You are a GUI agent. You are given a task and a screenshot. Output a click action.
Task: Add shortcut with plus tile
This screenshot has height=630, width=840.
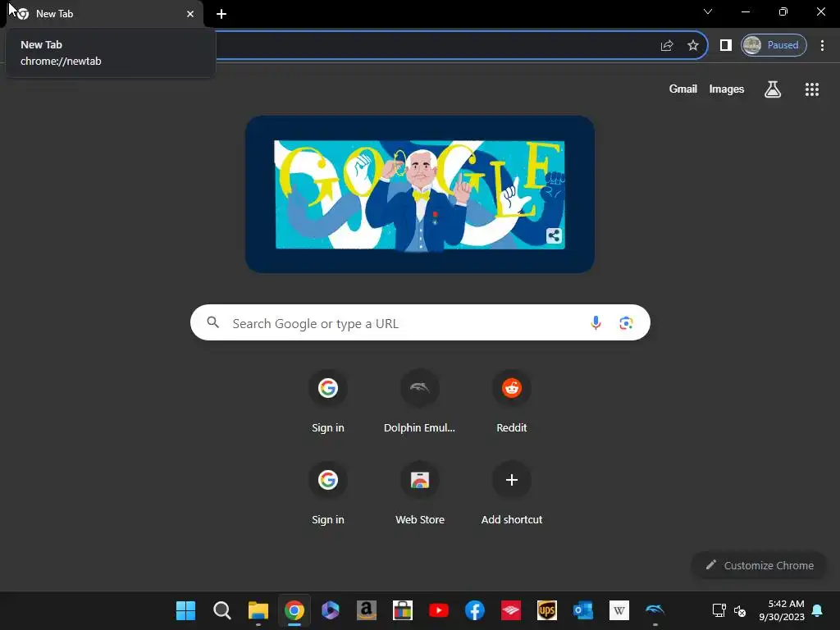pyautogui.click(x=512, y=493)
